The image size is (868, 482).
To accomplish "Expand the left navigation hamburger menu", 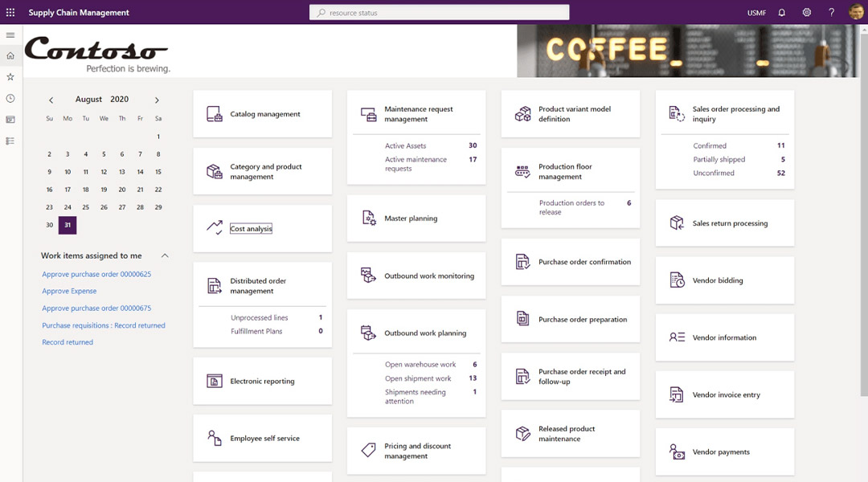I will tap(10, 35).
